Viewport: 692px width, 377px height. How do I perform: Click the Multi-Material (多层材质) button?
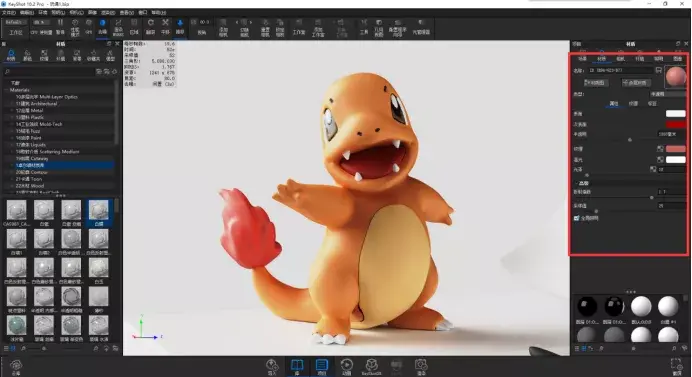[636, 83]
